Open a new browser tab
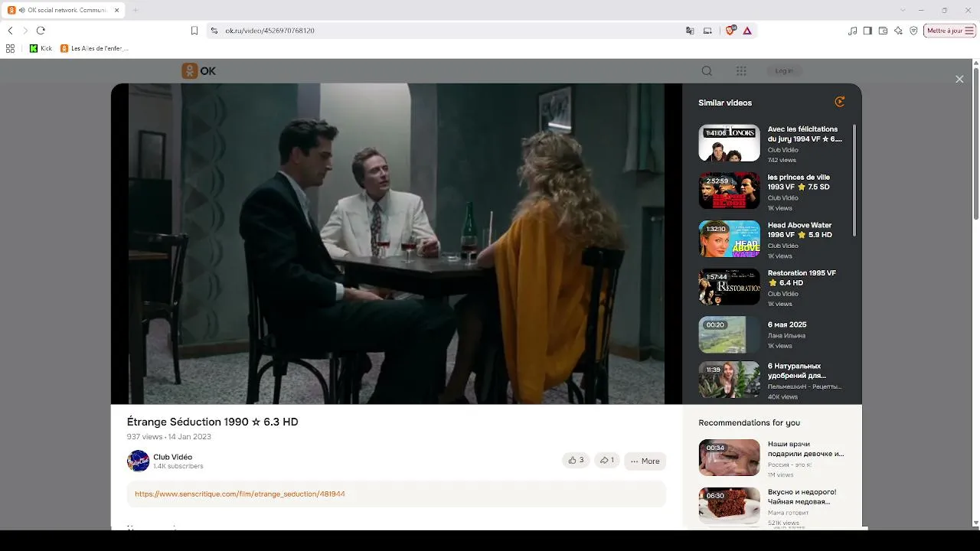980x551 pixels. coord(136,10)
